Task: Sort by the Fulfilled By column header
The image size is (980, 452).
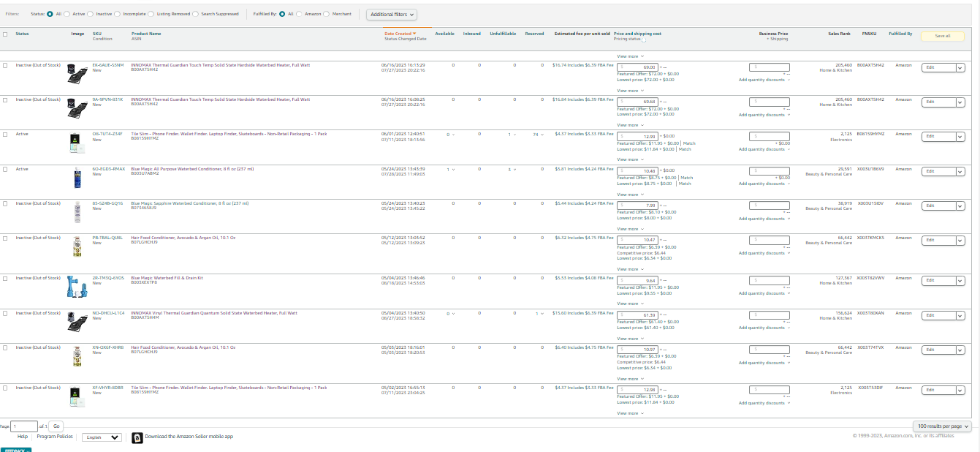Action: point(900,34)
